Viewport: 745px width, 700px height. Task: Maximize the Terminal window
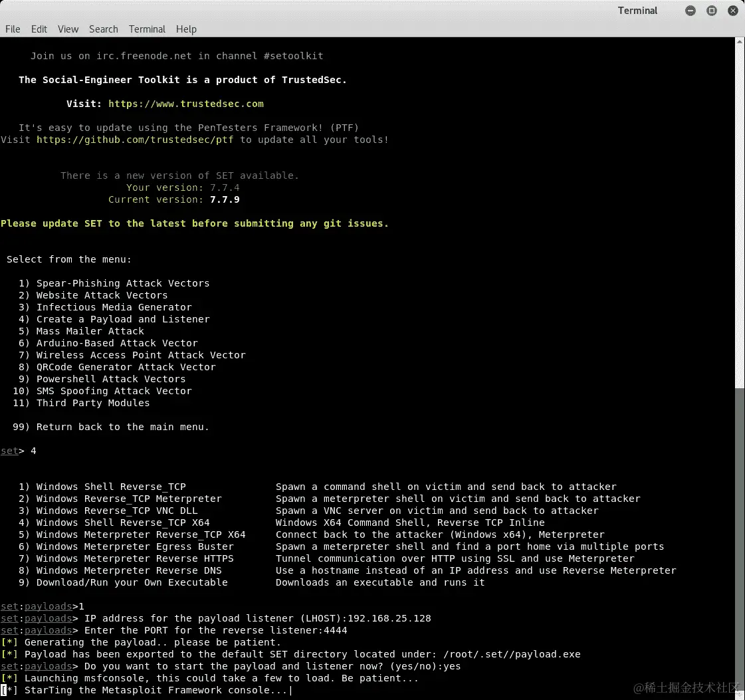pos(712,11)
